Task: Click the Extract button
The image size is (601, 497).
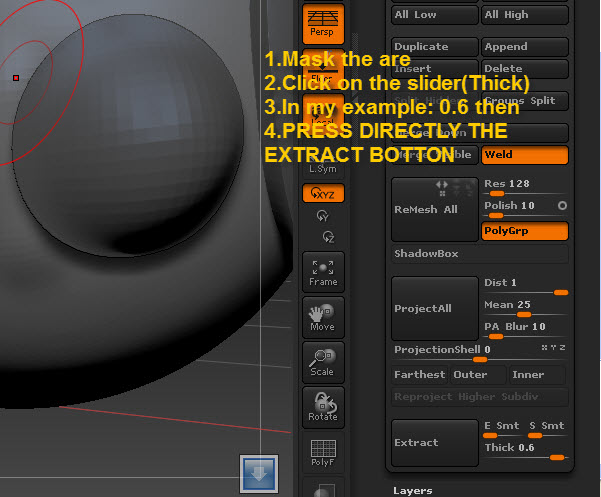Action: [435, 443]
